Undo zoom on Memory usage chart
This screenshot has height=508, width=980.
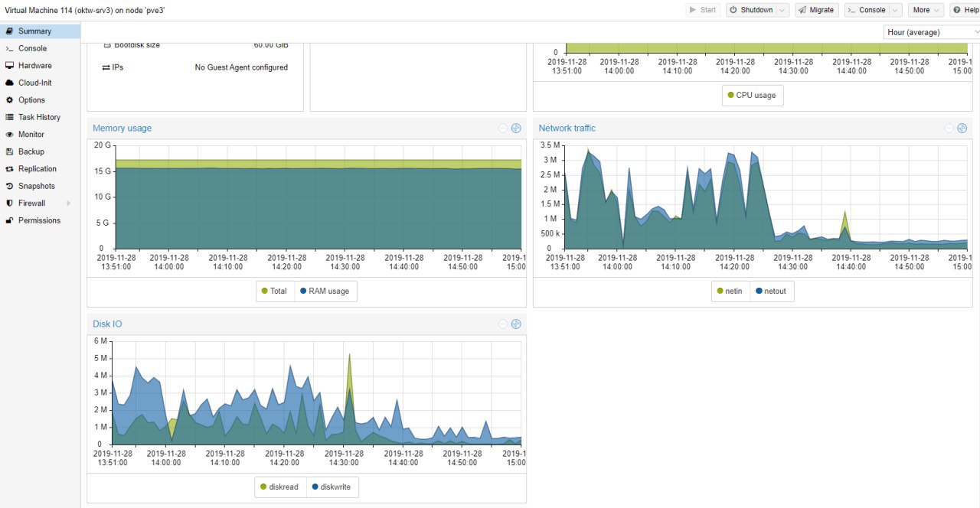(x=503, y=129)
